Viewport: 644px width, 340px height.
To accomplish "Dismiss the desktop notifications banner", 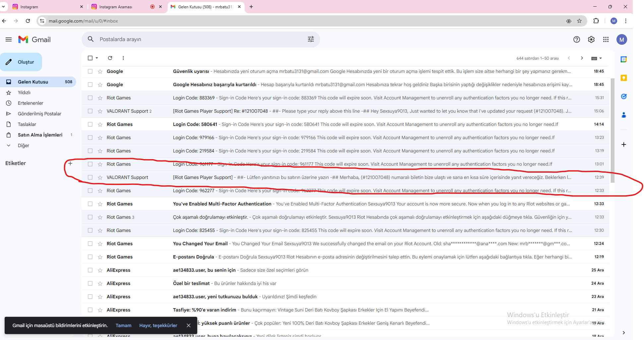I will point(189,325).
